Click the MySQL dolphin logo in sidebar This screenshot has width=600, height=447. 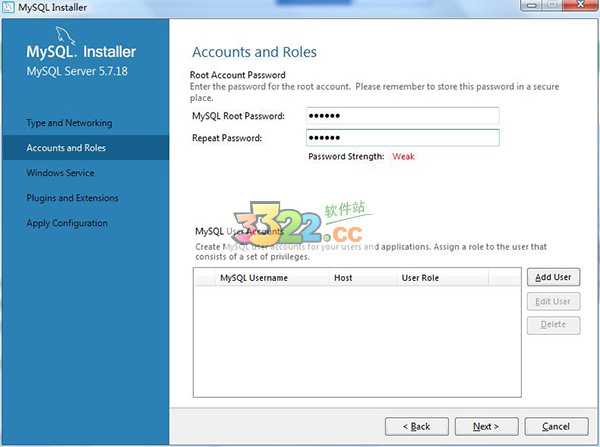[65, 36]
